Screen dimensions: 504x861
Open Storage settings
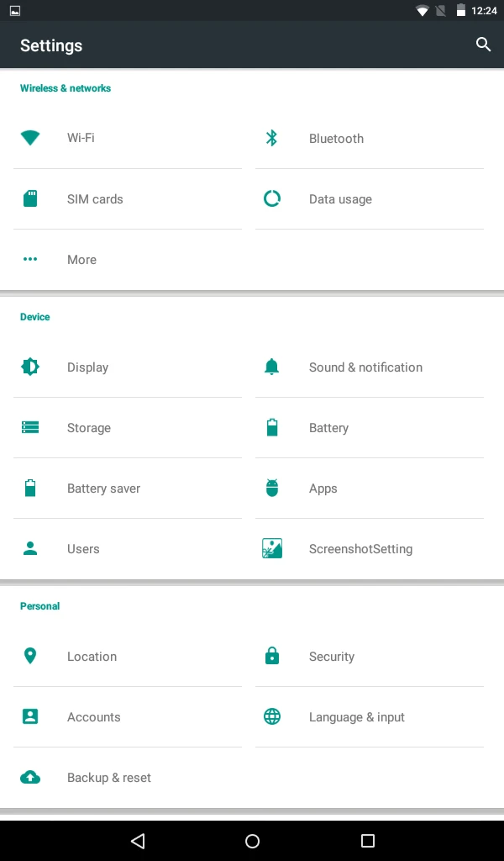(127, 428)
